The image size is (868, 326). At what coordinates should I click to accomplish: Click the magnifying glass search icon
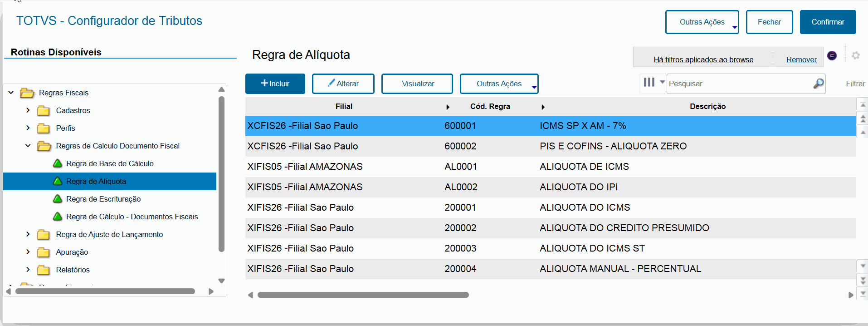click(818, 84)
